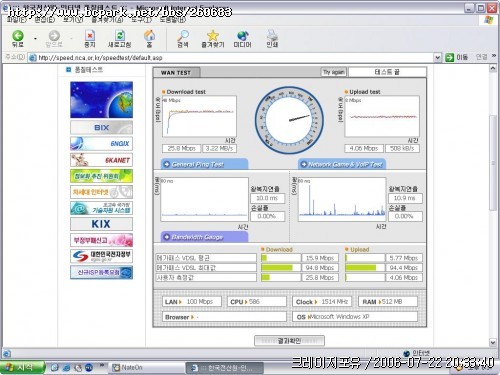Open the green committee banner under 6KANET
Viewport: 500px width, 375px height.
coord(101,176)
